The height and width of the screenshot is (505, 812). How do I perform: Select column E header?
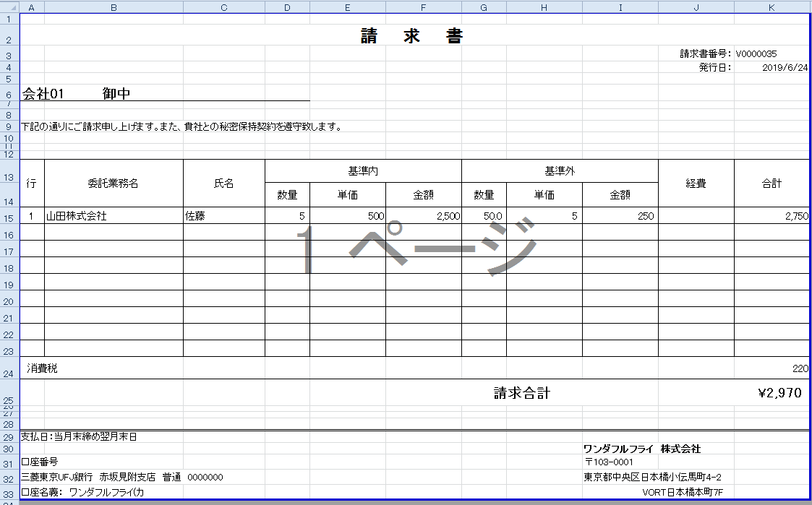coord(348,7)
